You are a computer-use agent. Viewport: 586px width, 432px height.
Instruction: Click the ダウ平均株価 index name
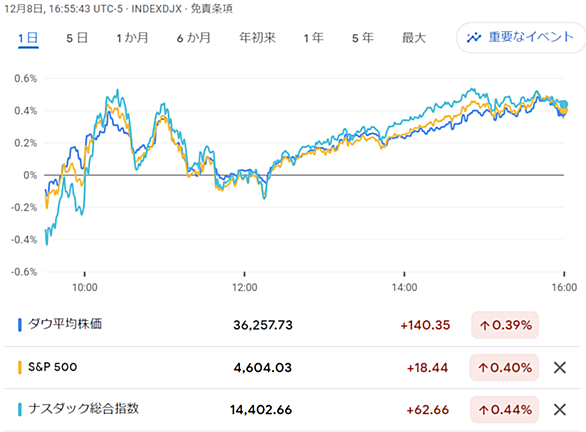65,324
